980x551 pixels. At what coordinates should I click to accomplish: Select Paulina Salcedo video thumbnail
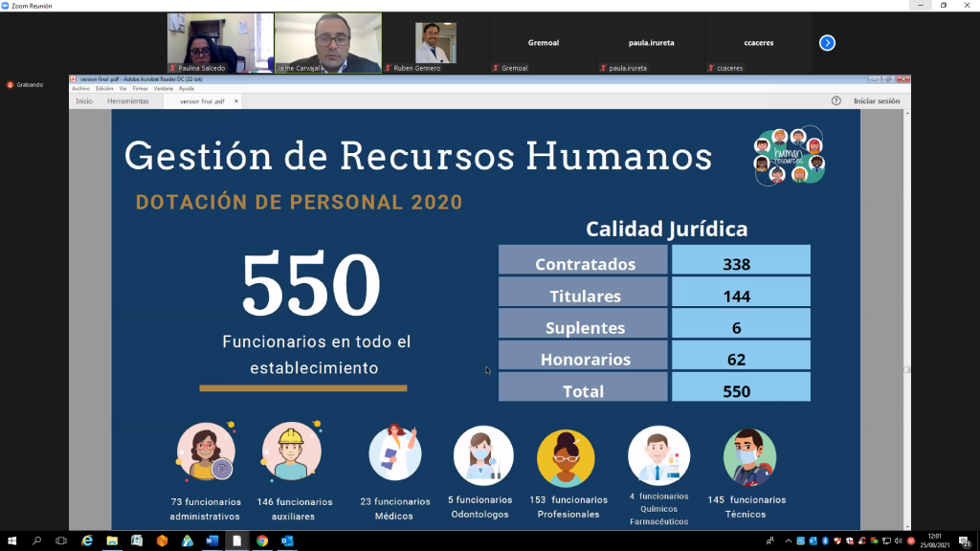pos(220,42)
